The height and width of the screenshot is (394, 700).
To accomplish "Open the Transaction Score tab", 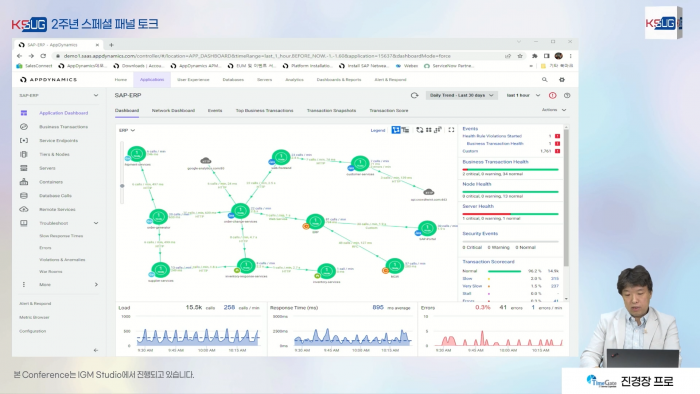I will click(x=388, y=111).
